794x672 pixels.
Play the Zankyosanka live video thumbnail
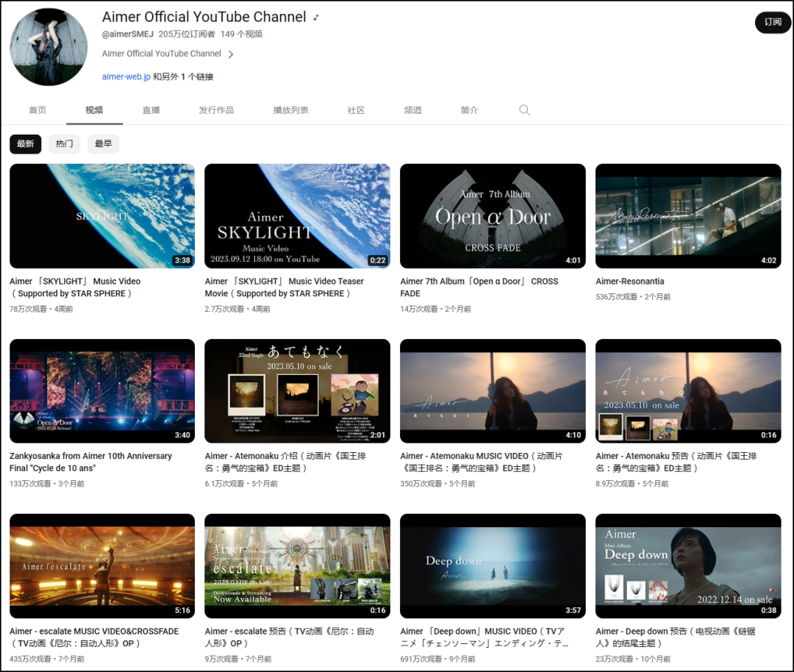[102, 391]
